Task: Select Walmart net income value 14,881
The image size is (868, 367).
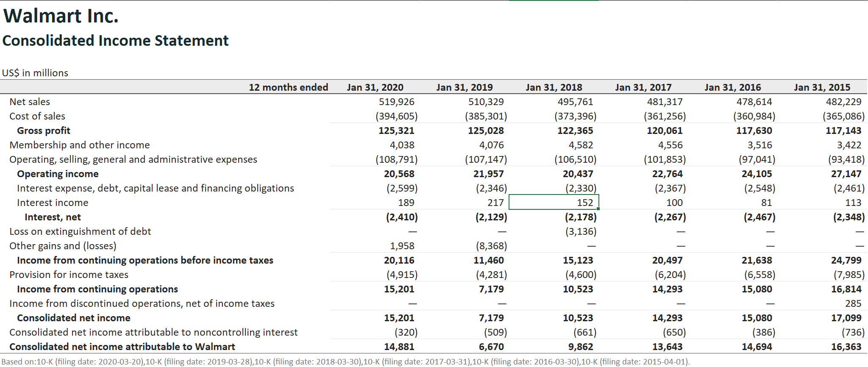Action: tap(399, 347)
